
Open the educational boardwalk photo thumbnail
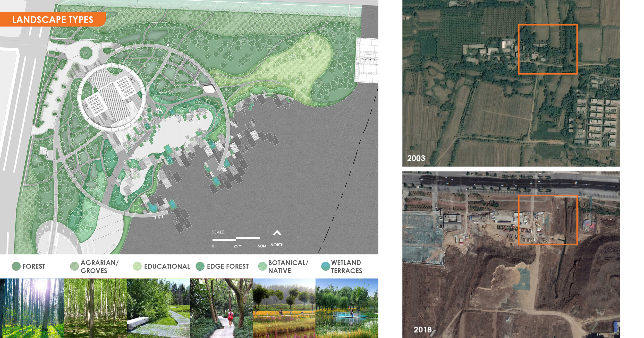tap(158, 308)
